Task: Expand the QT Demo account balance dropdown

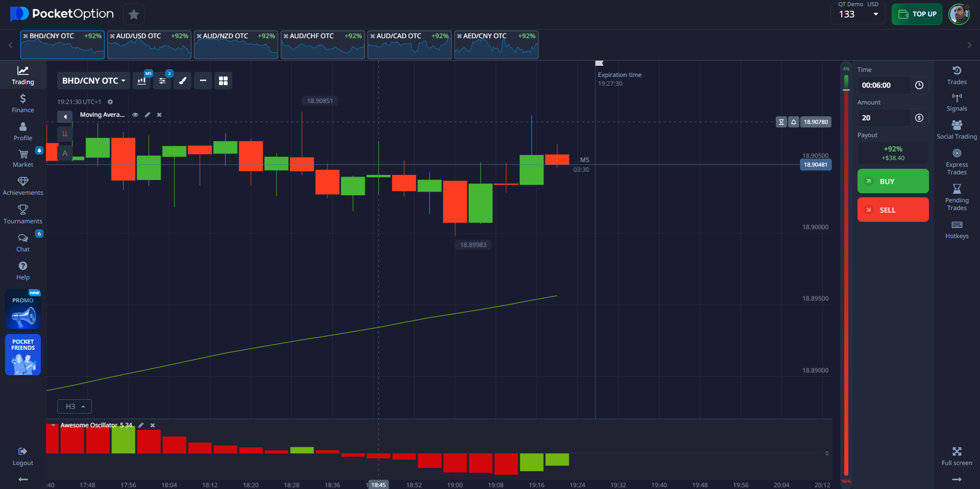Action: tap(876, 14)
